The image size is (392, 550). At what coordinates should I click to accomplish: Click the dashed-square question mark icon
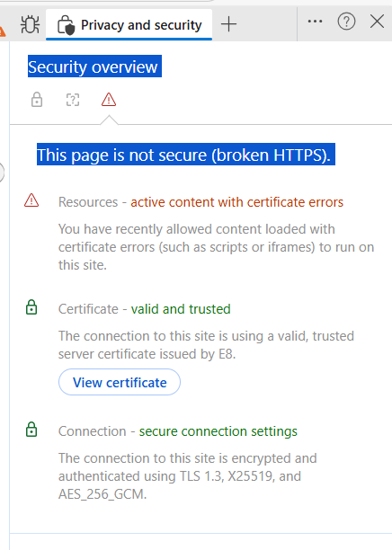[73, 100]
